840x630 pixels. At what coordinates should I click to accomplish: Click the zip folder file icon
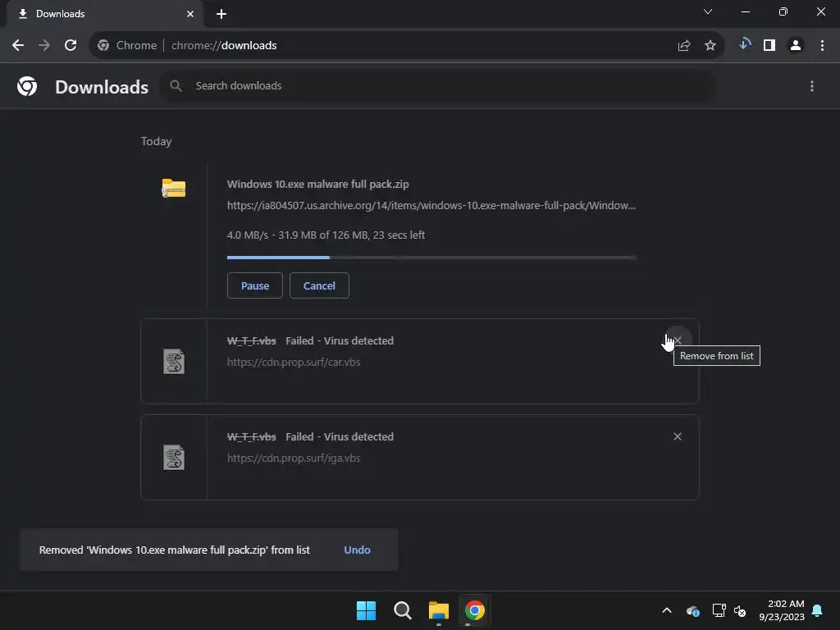pos(174,188)
